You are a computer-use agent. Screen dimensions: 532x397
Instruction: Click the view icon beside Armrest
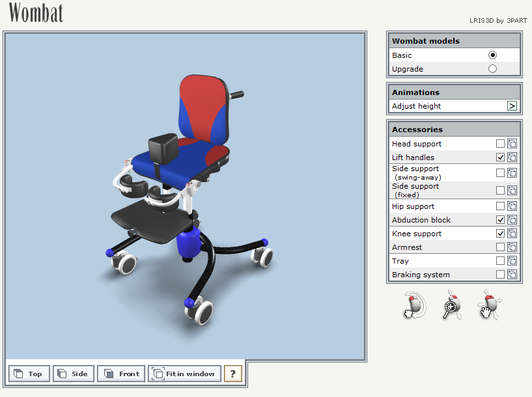(512, 247)
